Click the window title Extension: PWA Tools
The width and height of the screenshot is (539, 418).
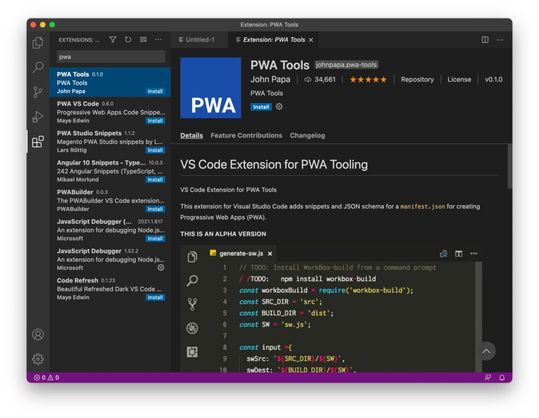pyautogui.click(x=269, y=25)
